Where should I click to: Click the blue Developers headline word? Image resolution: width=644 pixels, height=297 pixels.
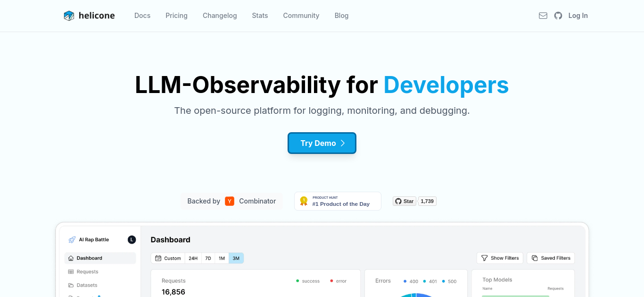click(446, 85)
